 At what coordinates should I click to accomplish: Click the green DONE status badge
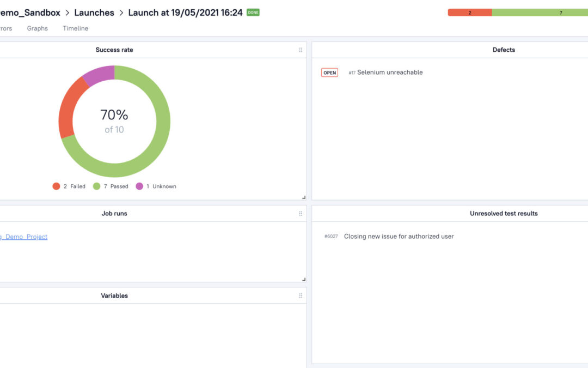pyautogui.click(x=253, y=13)
